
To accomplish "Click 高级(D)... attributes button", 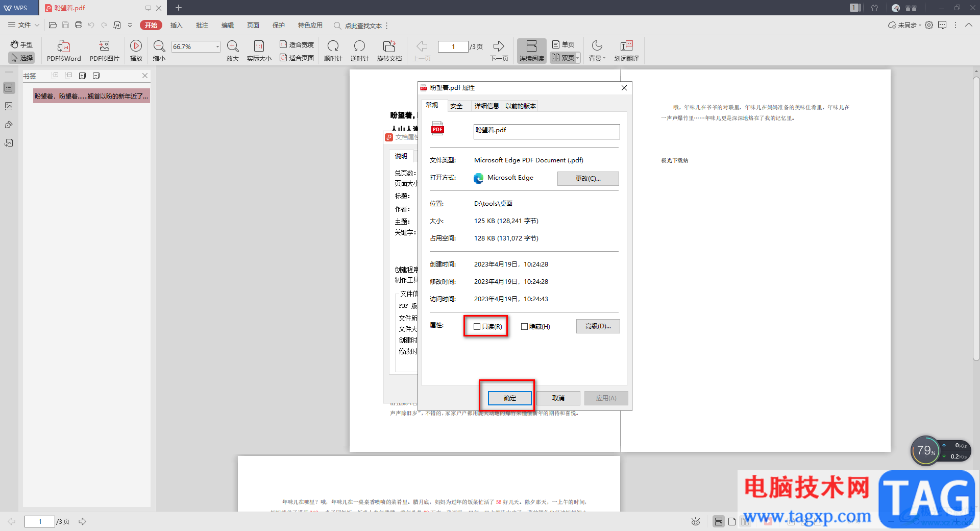I will tap(598, 326).
